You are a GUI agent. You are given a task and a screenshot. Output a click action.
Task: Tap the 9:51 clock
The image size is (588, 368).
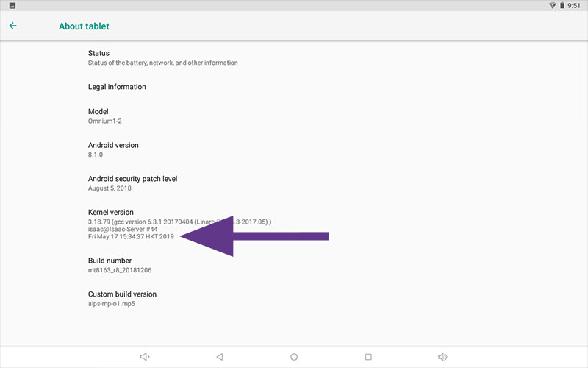pyautogui.click(x=574, y=5)
